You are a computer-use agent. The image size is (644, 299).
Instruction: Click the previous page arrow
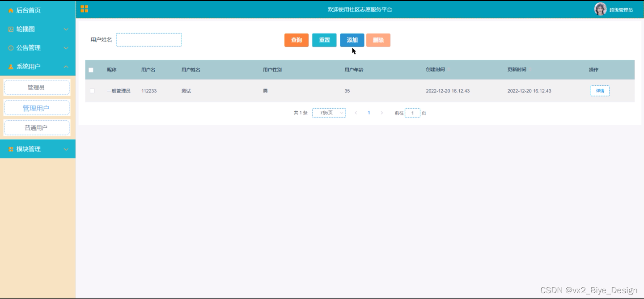coord(356,113)
